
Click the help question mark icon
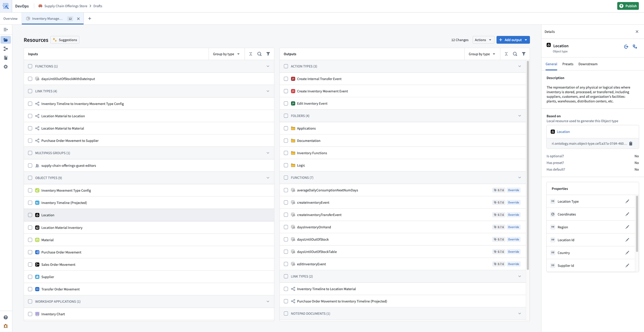(x=6, y=318)
